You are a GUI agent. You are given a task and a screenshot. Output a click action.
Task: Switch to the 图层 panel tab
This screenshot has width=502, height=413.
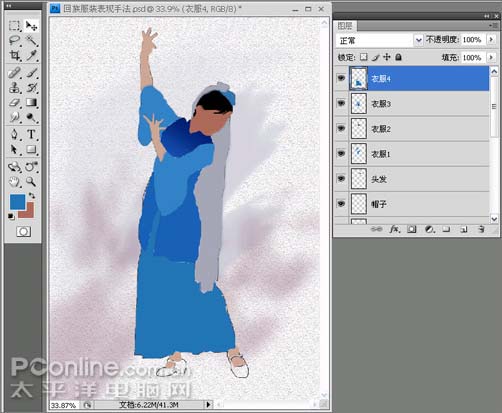(x=345, y=26)
